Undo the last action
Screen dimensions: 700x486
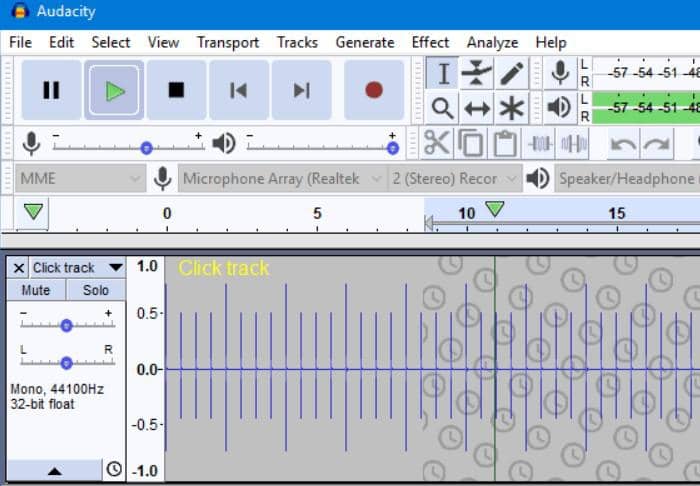tap(623, 144)
